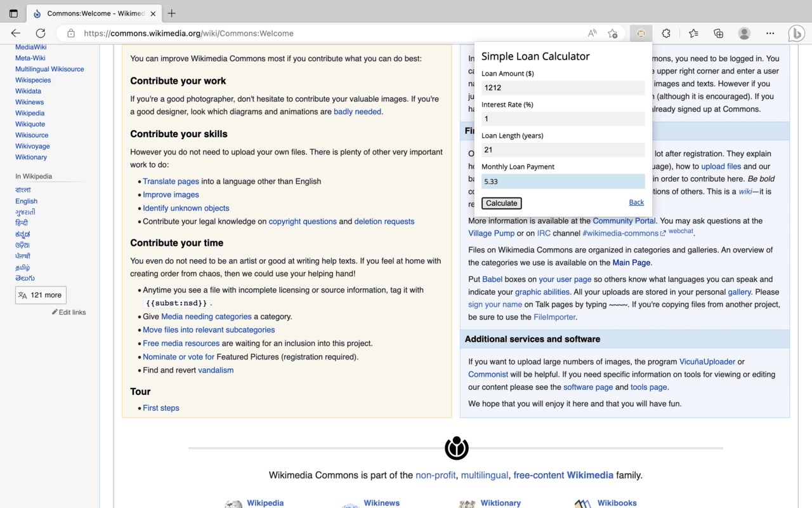Click the address bar URL
Image resolution: width=812 pixels, height=508 pixels.
(x=188, y=33)
